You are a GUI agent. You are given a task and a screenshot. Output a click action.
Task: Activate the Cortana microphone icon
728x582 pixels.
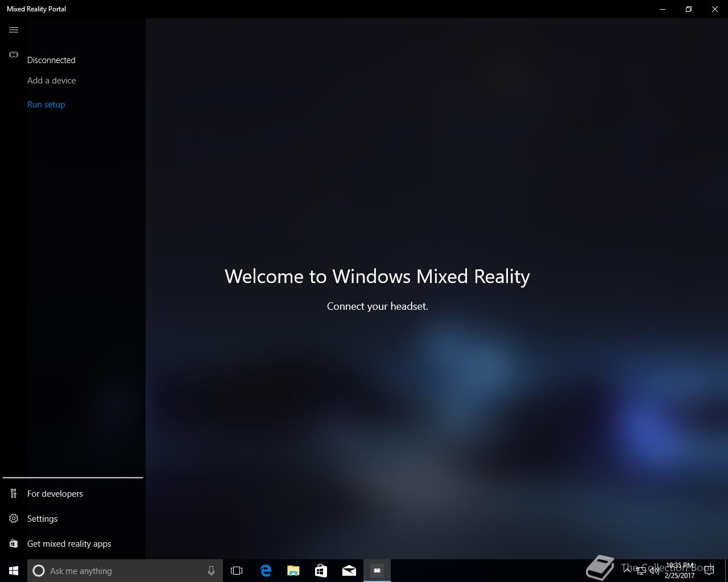(x=211, y=571)
